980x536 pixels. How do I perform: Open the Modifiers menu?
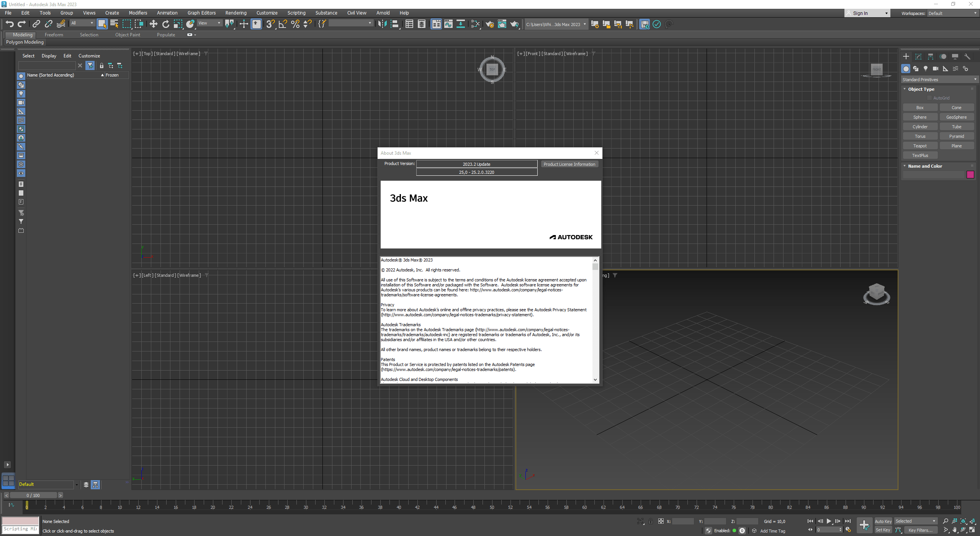(137, 12)
